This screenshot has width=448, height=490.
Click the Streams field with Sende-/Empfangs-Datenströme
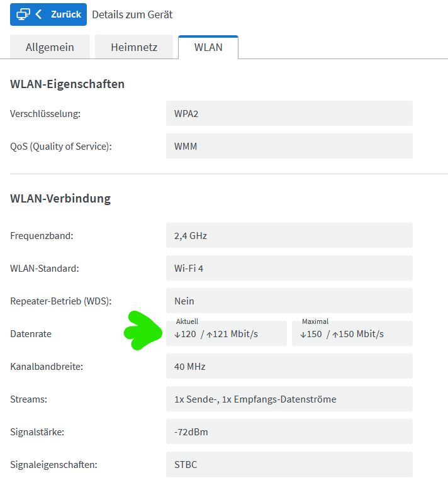tap(289, 399)
